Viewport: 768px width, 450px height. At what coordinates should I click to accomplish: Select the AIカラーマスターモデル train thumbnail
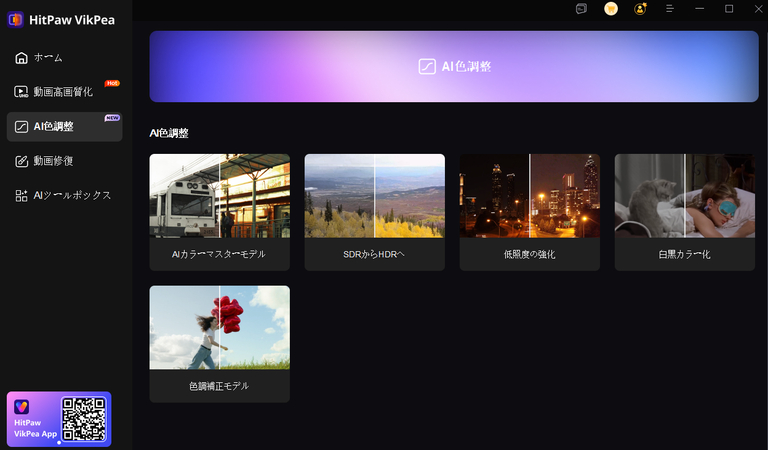[219, 196]
